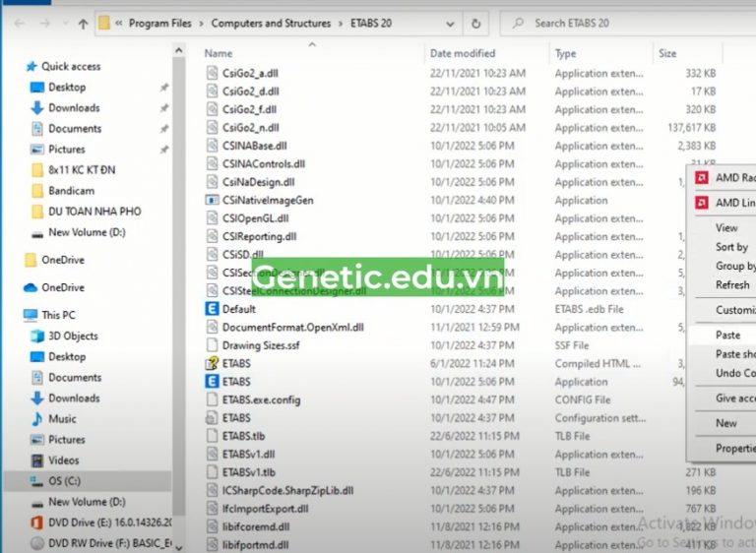Click Computers and Structures breadcrumb
The width and height of the screenshot is (756, 553).
[x=271, y=24]
